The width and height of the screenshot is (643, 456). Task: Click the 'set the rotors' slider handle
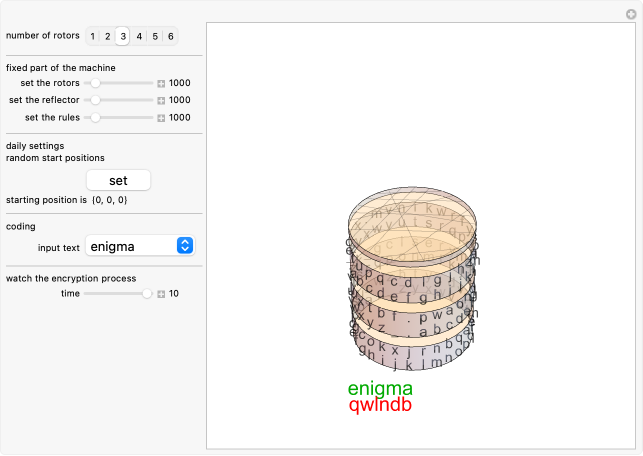pos(95,84)
